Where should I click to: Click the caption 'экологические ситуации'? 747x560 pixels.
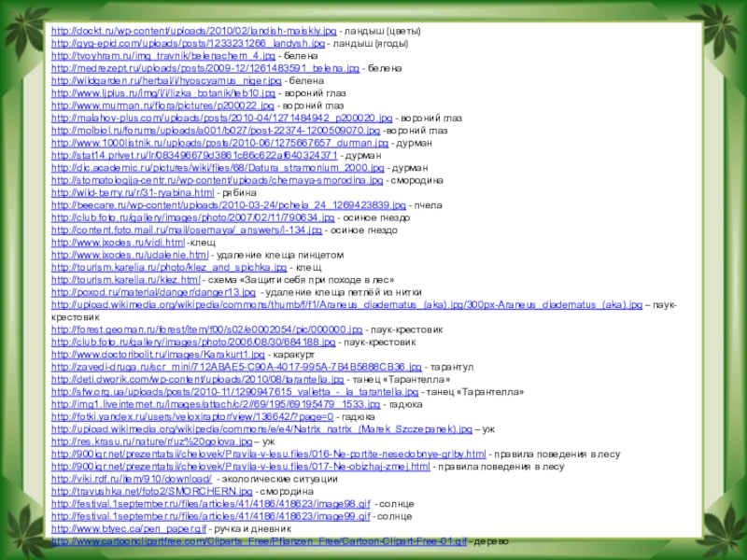[279, 478]
